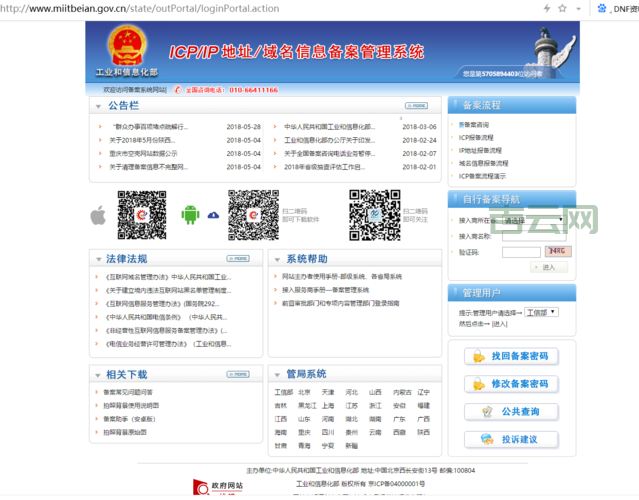Click the Apple iOS download icon

click(98, 215)
